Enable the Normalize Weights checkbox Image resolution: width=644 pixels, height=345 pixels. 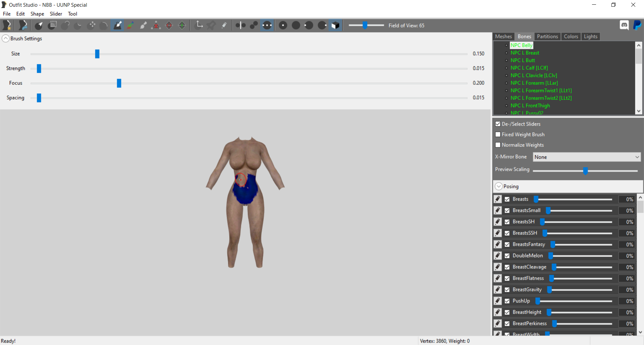[x=498, y=145]
